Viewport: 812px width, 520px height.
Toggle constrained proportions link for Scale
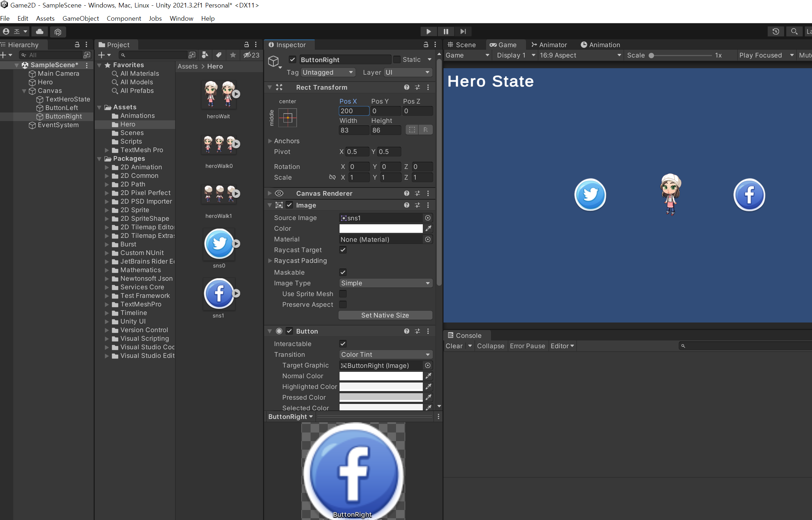332,177
